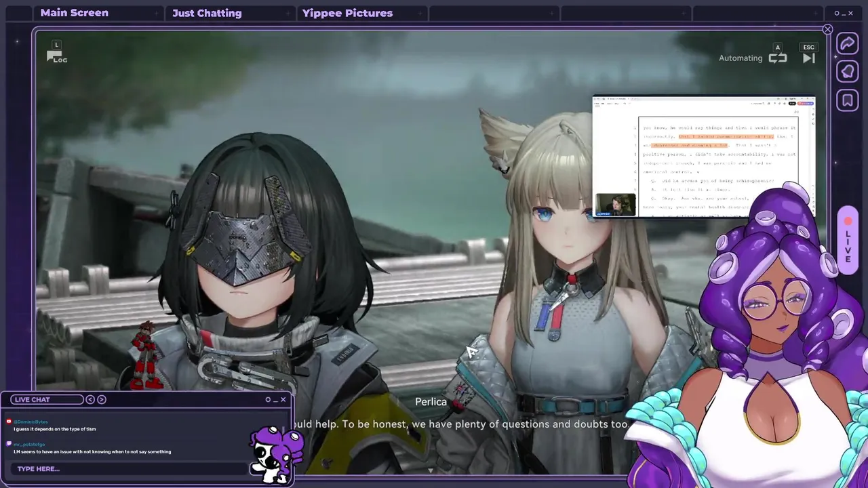Skip the cutscene with the ESC icon
Image resolution: width=868 pixels, height=488 pixels.
click(x=809, y=58)
